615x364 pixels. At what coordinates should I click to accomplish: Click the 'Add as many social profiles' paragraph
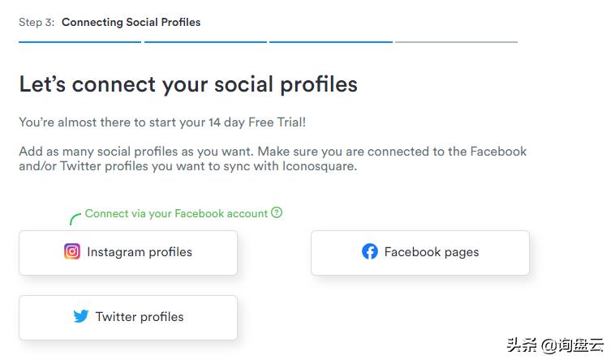pyautogui.click(x=273, y=159)
